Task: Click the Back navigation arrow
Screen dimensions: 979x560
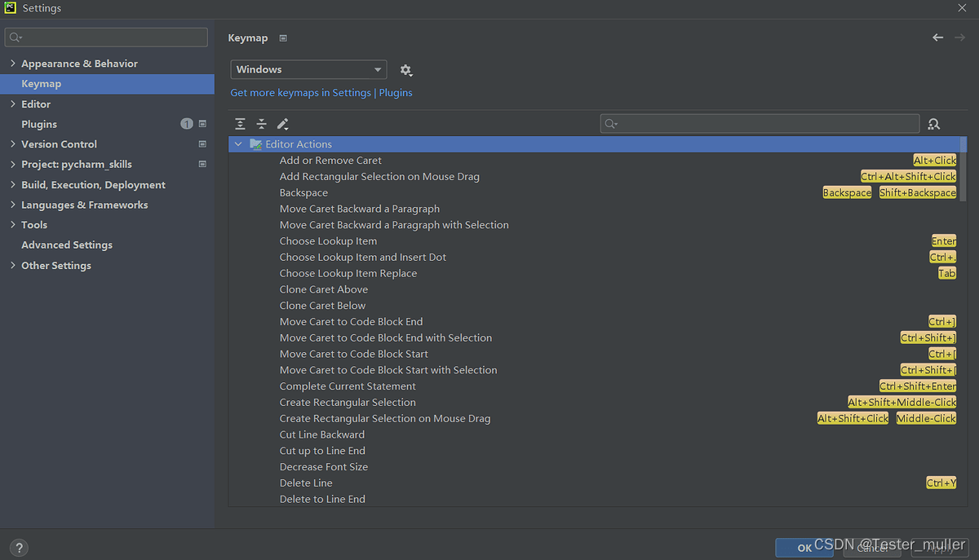Action: [938, 37]
